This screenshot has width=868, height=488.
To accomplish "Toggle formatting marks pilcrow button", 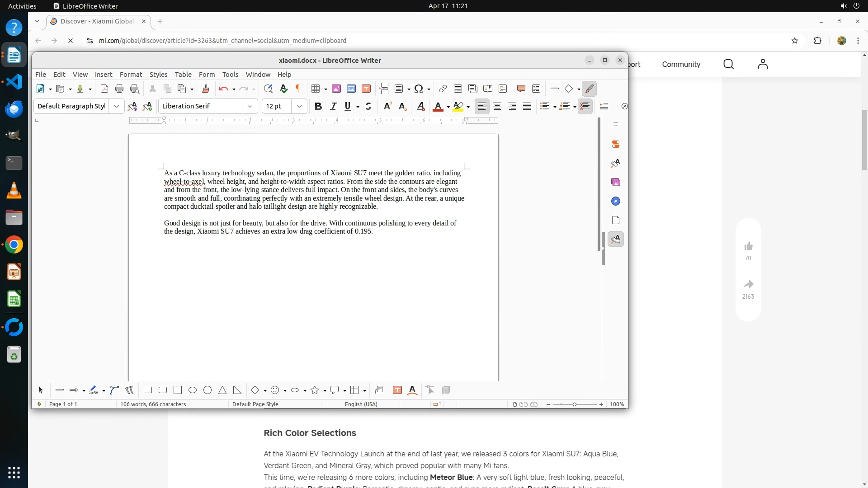I will tap(298, 89).
